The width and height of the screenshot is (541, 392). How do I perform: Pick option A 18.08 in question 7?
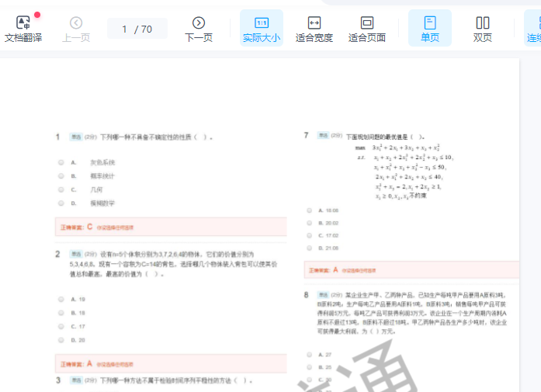click(309, 210)
